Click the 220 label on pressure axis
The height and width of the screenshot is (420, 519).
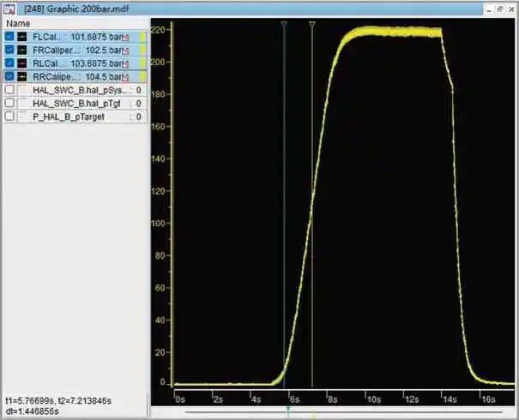click(157, 30)
